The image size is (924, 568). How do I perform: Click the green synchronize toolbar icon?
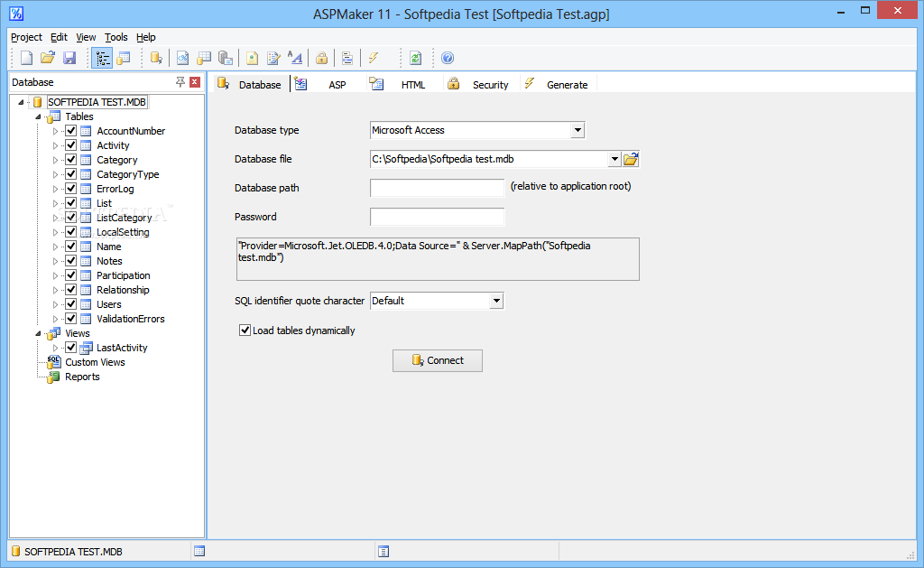click(x=415, y=58)
